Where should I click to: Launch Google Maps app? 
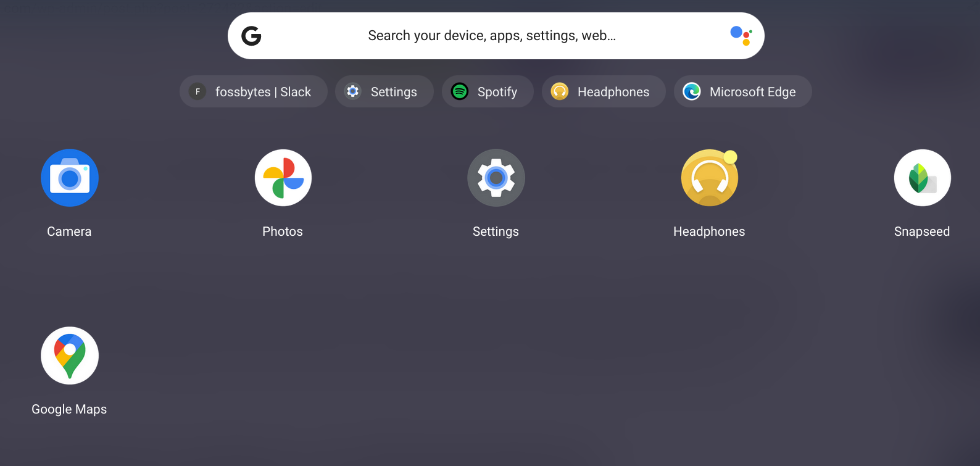70,356
